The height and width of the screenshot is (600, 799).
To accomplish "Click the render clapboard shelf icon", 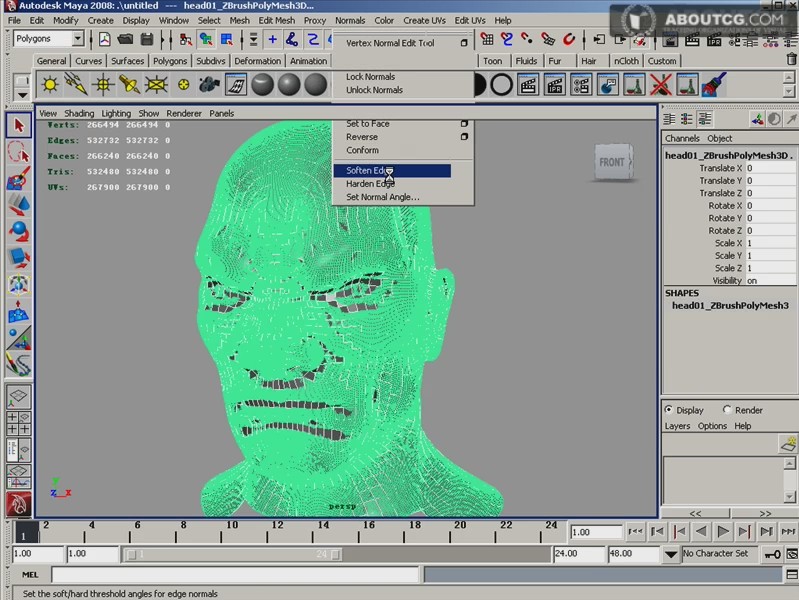I will coord(528,85).
